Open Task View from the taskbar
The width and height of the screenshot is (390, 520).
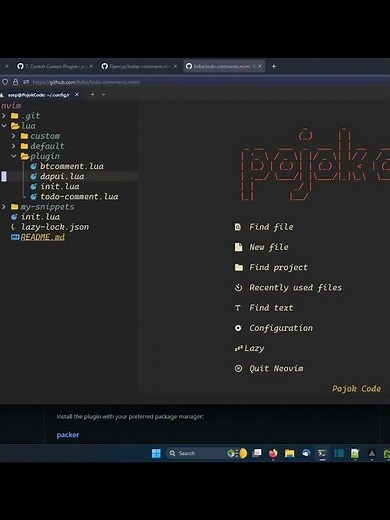(x=257, y=453)
